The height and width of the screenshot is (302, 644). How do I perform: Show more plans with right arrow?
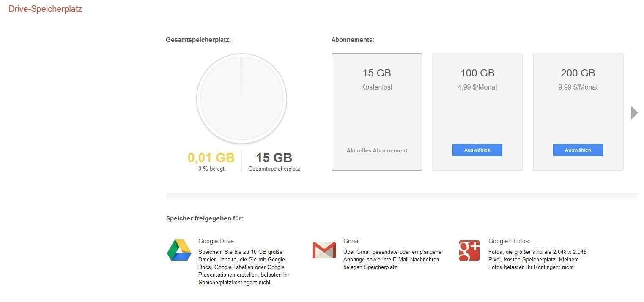click(634, 113)
